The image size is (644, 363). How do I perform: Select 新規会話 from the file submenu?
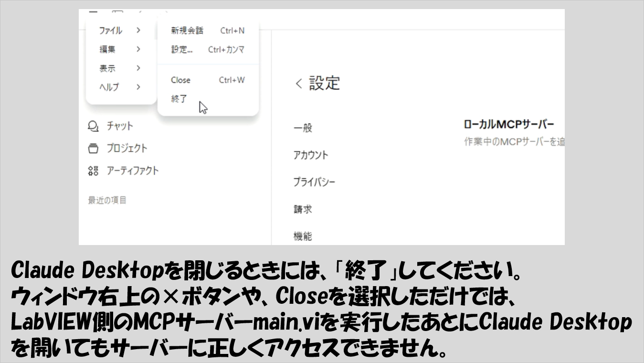[187, 31]
